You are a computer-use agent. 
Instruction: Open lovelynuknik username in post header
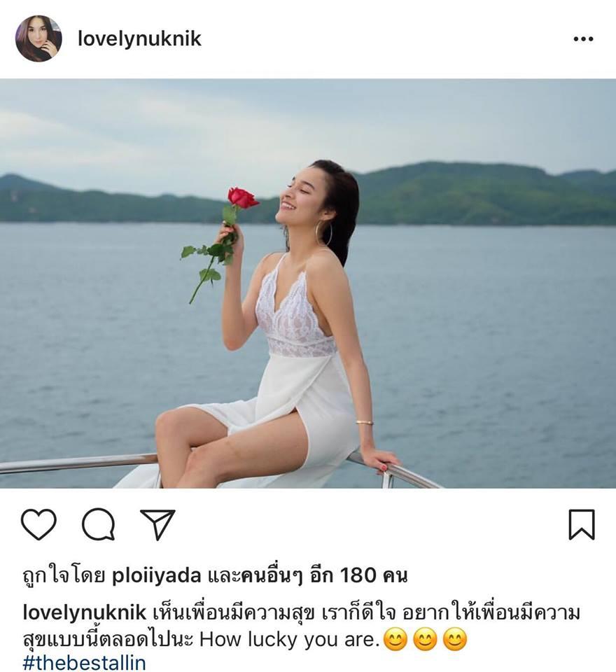point(139,39)
